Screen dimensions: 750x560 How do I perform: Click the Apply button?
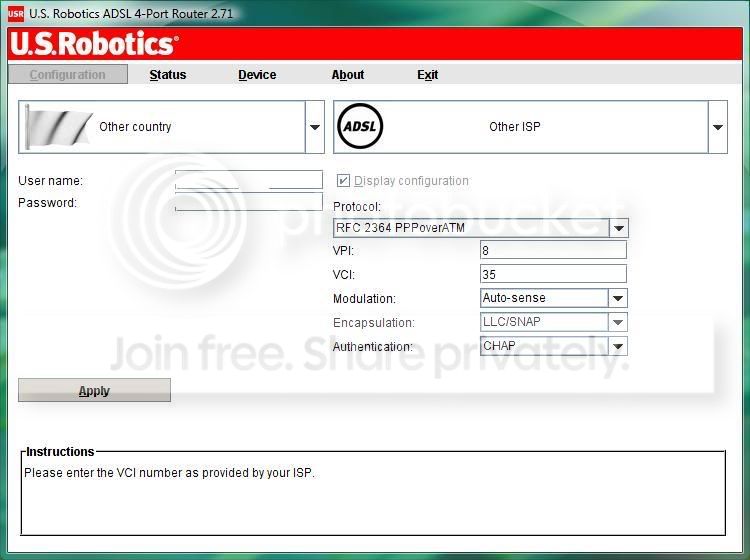(x=94, y=390)
